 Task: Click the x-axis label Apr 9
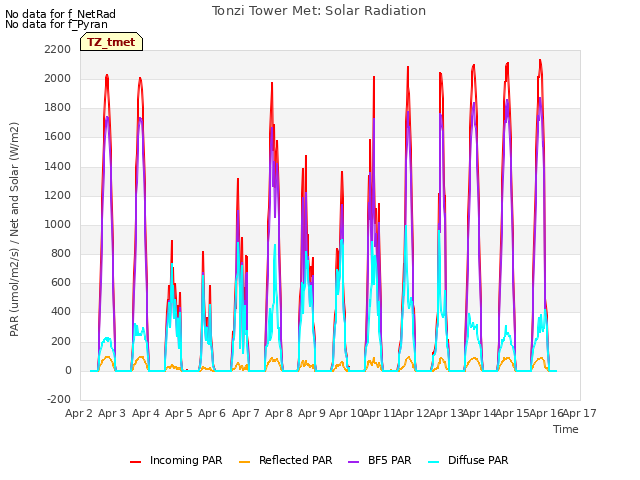pos(312,413)
